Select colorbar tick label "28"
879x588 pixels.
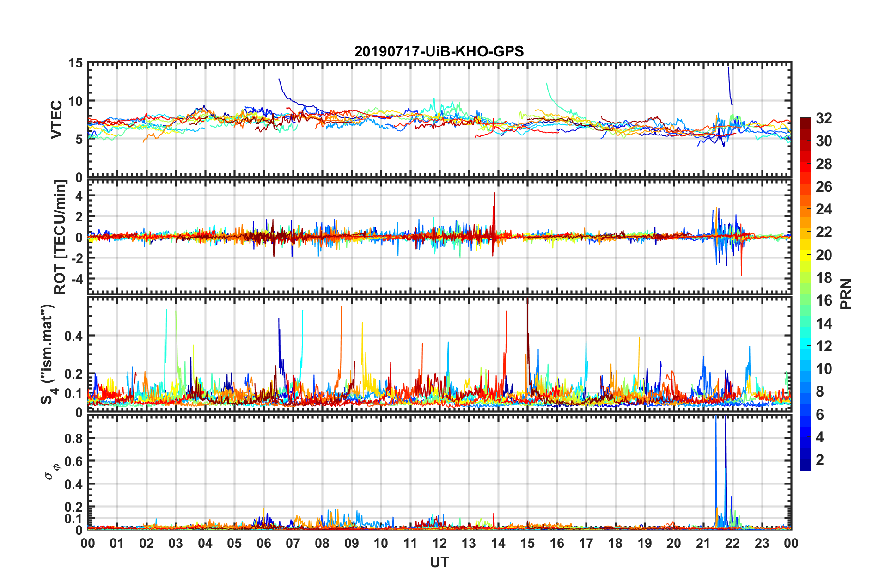click(x=824, y=164)
